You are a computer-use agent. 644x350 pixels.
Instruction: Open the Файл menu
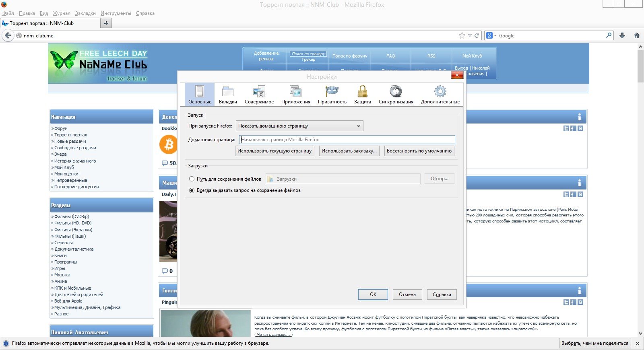point(8,13)
